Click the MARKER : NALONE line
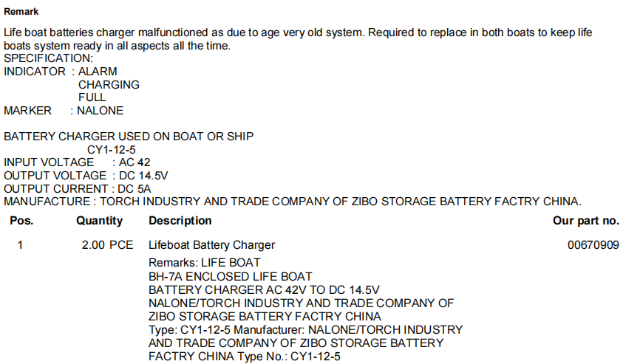 [x=64, y=110]
